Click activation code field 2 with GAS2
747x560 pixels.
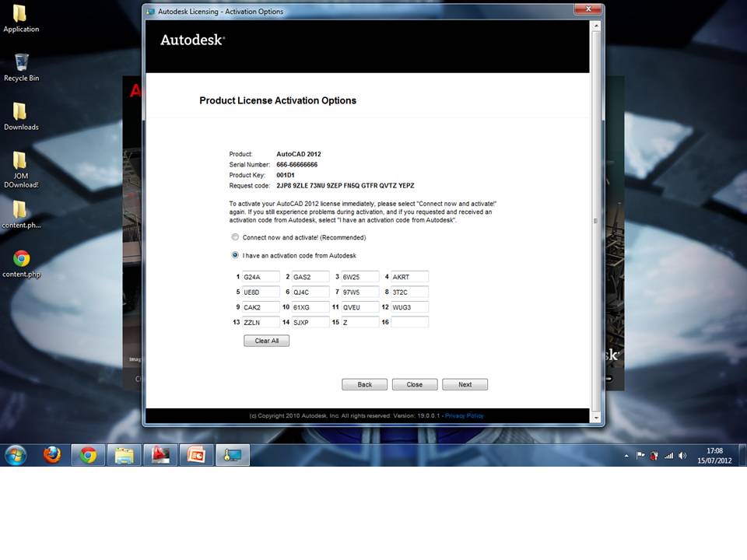point(310,277)
